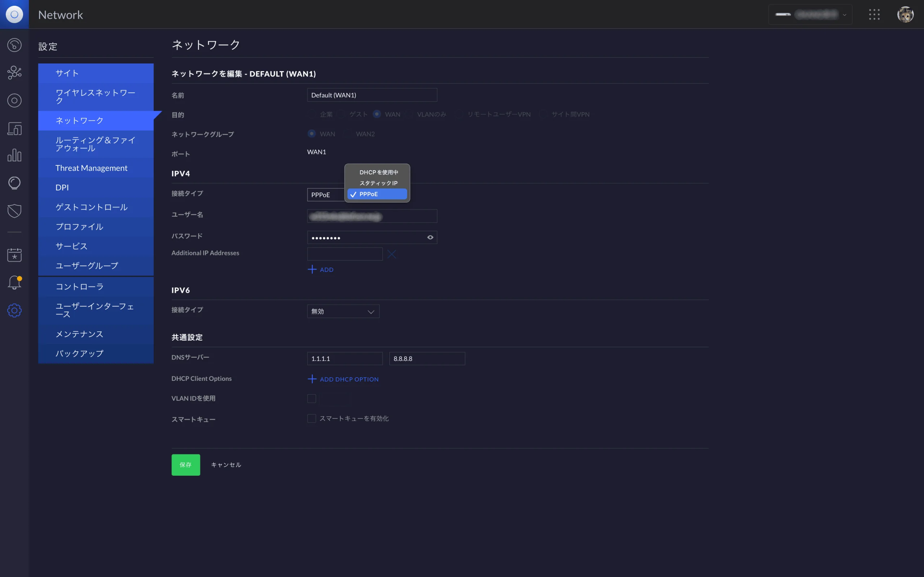Expand the IPv6 connection type dropdown

[x=343, y=311]
